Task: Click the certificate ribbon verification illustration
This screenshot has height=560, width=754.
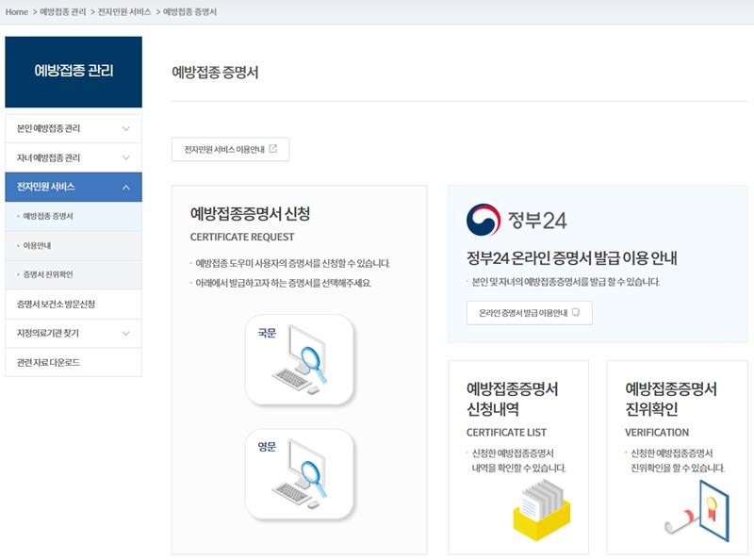Action: coord(697,510)
